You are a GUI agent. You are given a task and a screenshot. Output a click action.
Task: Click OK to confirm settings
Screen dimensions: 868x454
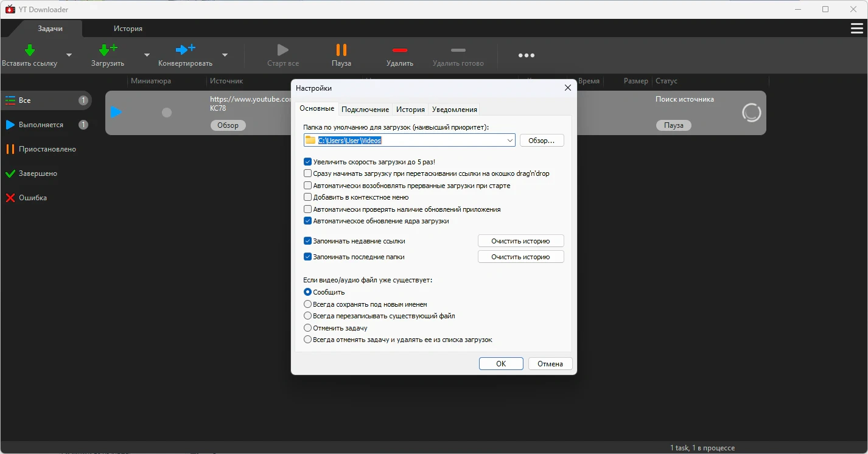click(500, 364)
